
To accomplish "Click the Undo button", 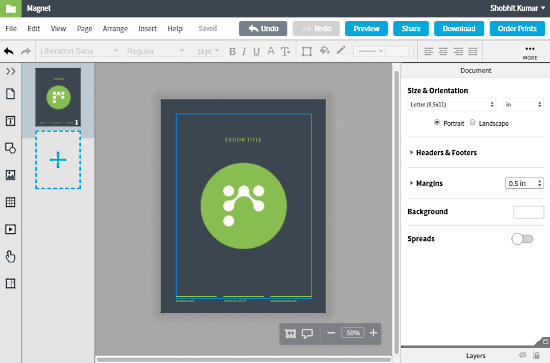I will (263, 28).
